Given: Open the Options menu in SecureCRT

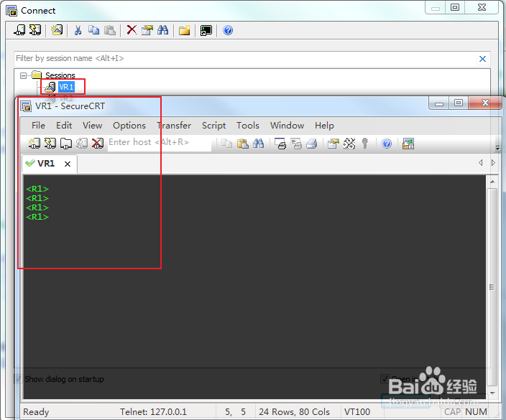Looking at the screenshot, I should coord(129,126).
